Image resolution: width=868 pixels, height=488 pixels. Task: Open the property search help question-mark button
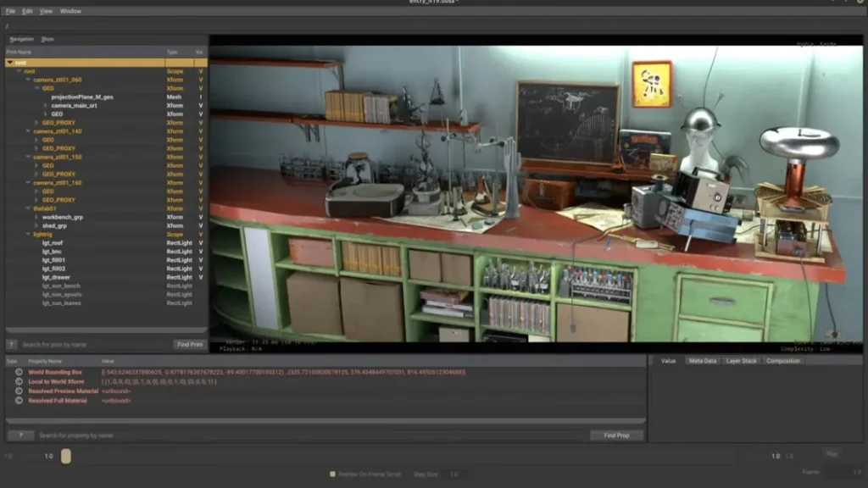point(20,435)
